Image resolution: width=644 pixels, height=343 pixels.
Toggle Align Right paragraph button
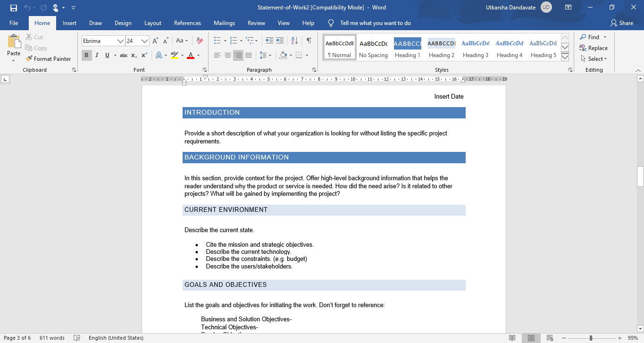238,56
